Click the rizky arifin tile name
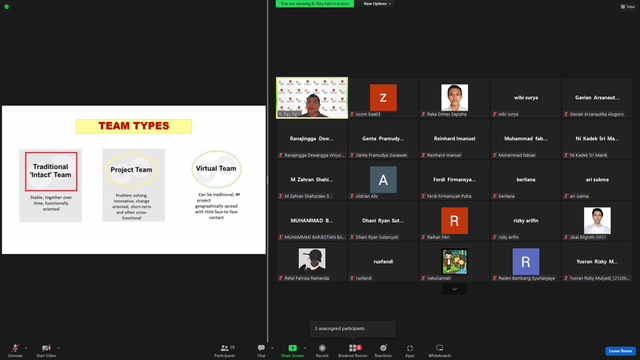The width and height of the screenshot is (640, 360). 526,220
